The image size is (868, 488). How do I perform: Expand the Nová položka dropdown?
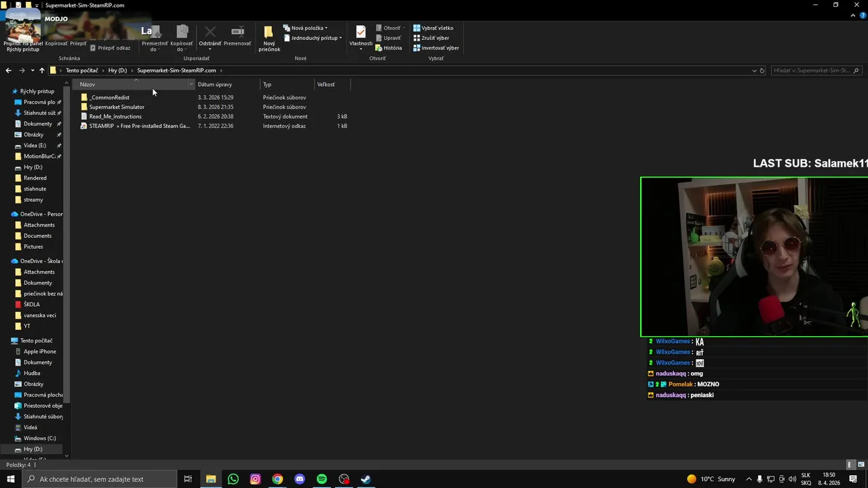tap(325, 28)
